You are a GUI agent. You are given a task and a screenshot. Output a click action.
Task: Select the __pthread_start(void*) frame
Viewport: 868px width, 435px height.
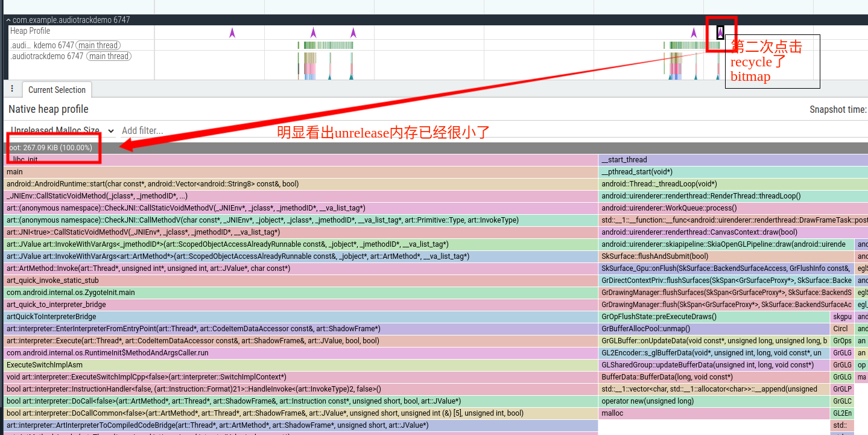[x=733, y=172]
